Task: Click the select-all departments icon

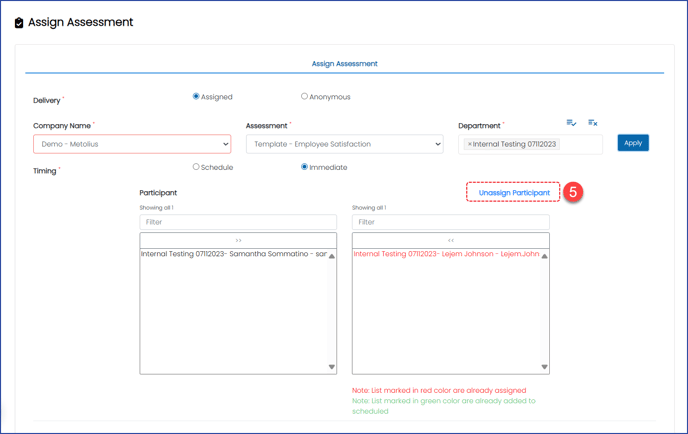Action: point(571,123)
